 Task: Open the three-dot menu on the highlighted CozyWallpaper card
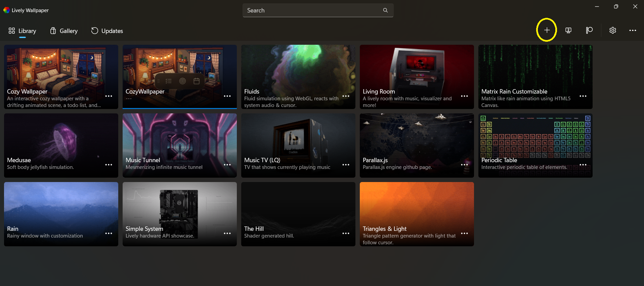coord(227,96)
